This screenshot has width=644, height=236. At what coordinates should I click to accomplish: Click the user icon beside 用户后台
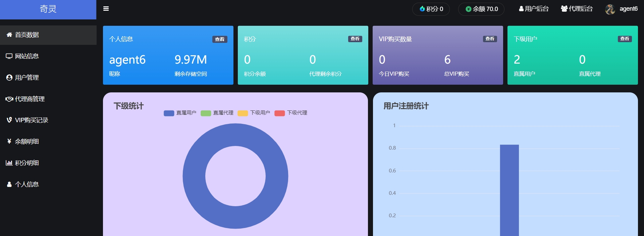521,9
